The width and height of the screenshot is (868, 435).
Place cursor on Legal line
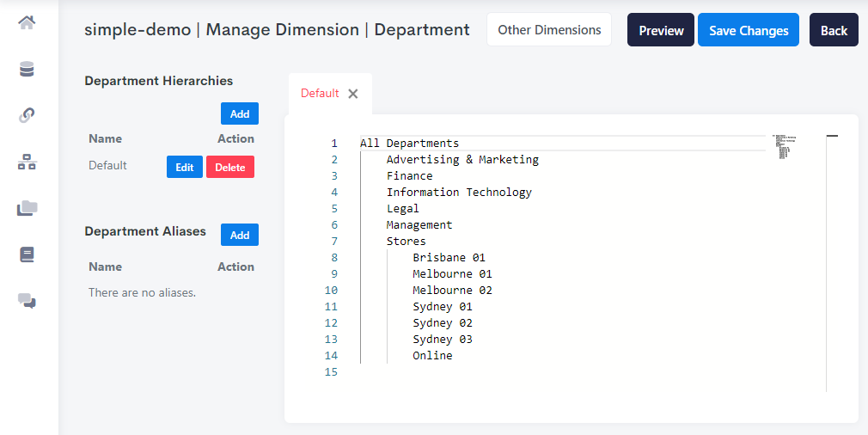point(402,209)
